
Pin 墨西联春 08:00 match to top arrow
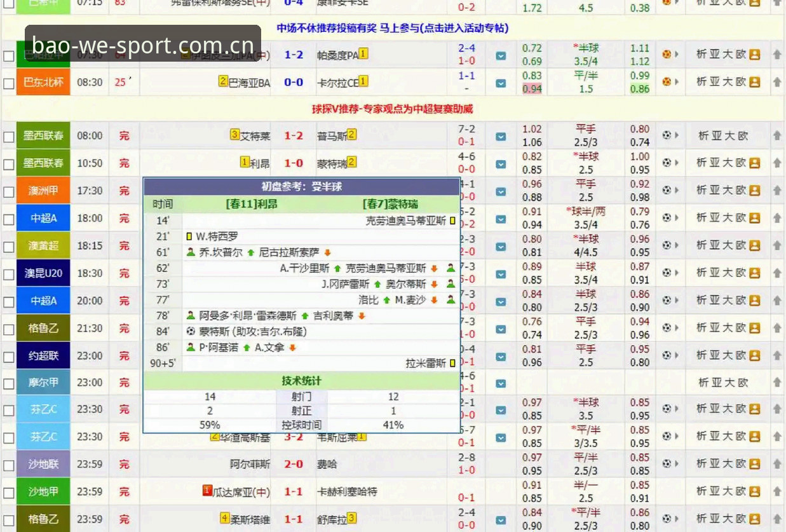click(x=776, y=135)
